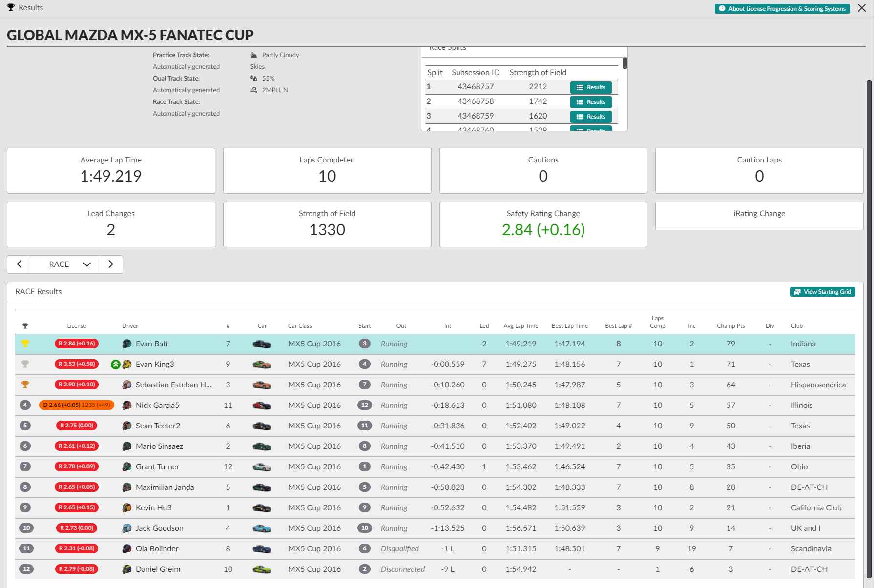
Task: Click the Results trophy icon in header
Action: pyautogui.click(x=11, y=7)
